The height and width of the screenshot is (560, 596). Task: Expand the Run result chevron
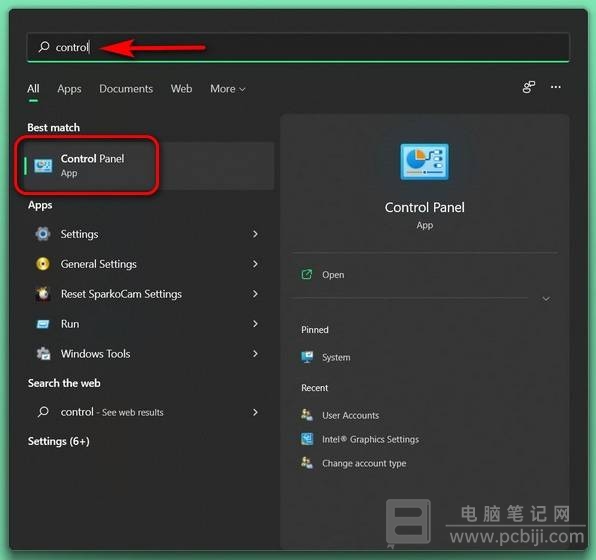(x=255, y=324)
